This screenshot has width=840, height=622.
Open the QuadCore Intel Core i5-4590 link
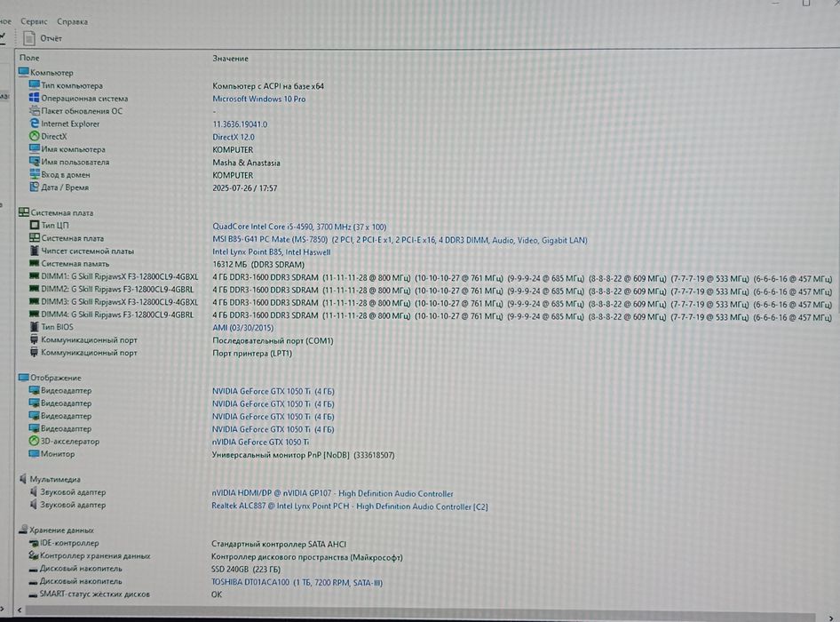click(x=299, y=227)
